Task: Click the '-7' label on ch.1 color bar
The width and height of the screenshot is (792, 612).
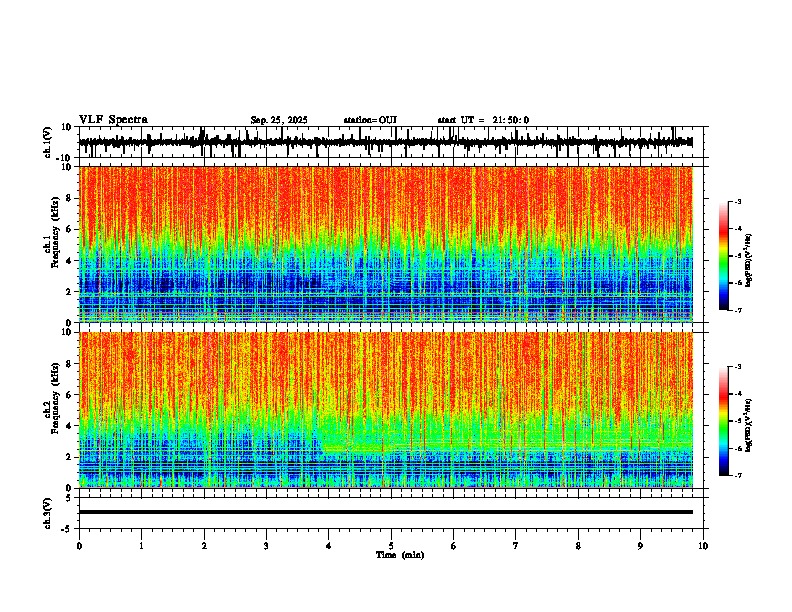Action: [738, 310]
